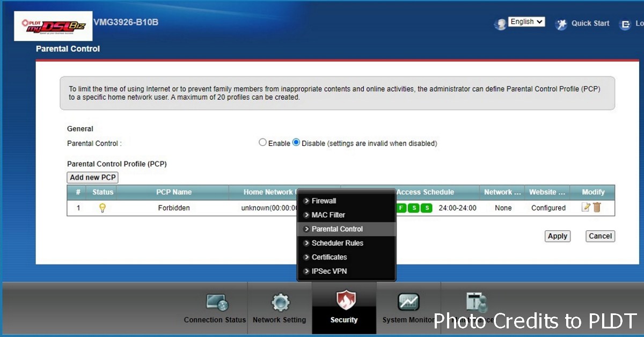Viewport: 644px width, 337px height.
Task: Open Scheduler Rules from the Security menu
Action: (334, 243)
